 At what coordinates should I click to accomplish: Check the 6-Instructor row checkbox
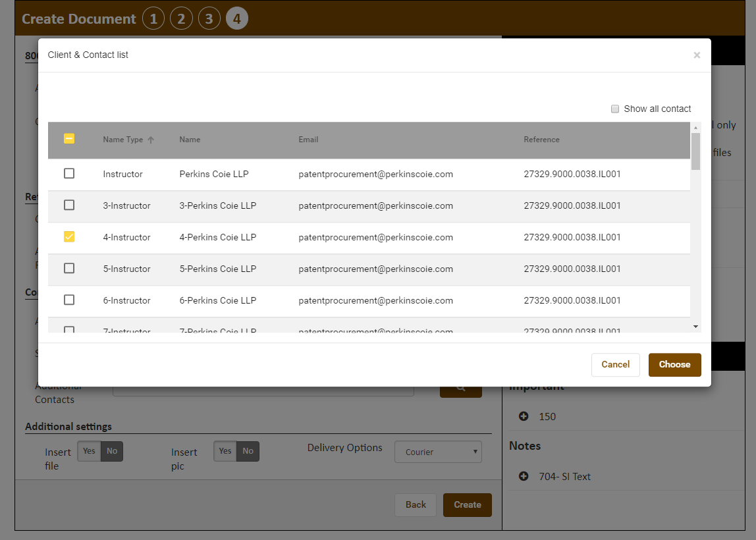point(69,300)
